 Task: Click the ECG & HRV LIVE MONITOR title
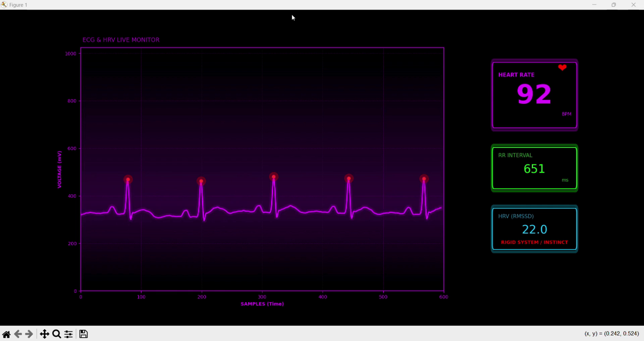(121, 40)
